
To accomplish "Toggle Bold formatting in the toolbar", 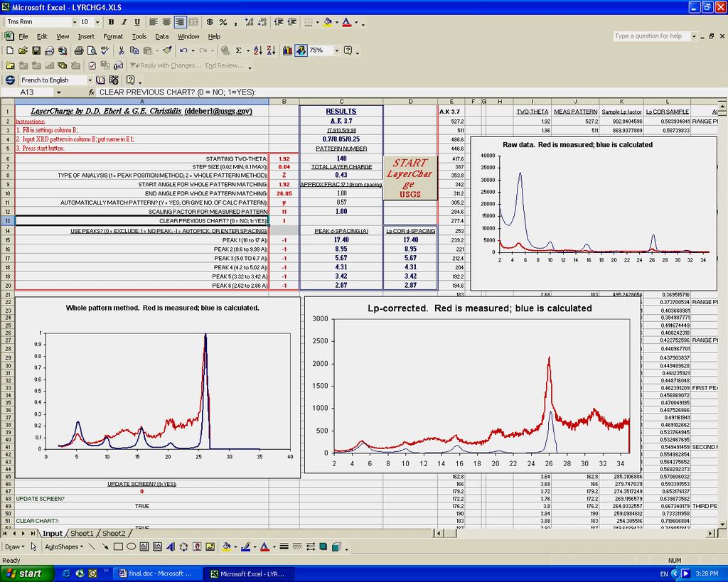I will coord(111,22).
